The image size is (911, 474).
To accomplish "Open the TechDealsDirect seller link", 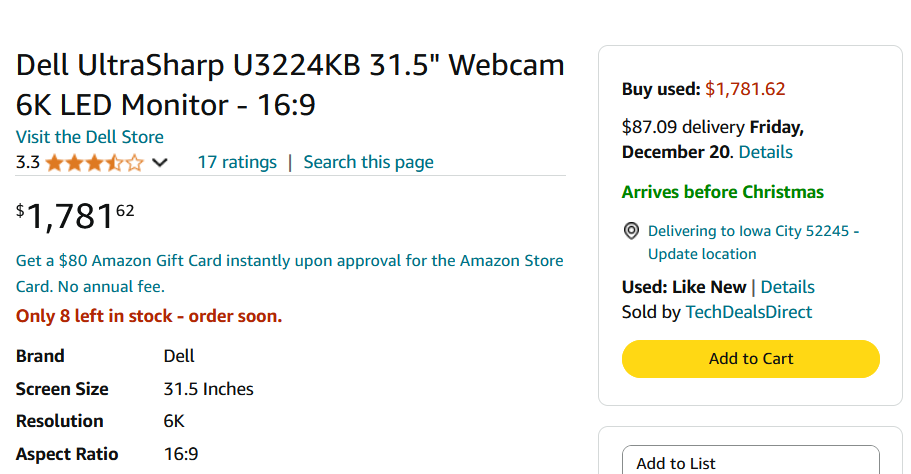I will (x=748, y=312).
